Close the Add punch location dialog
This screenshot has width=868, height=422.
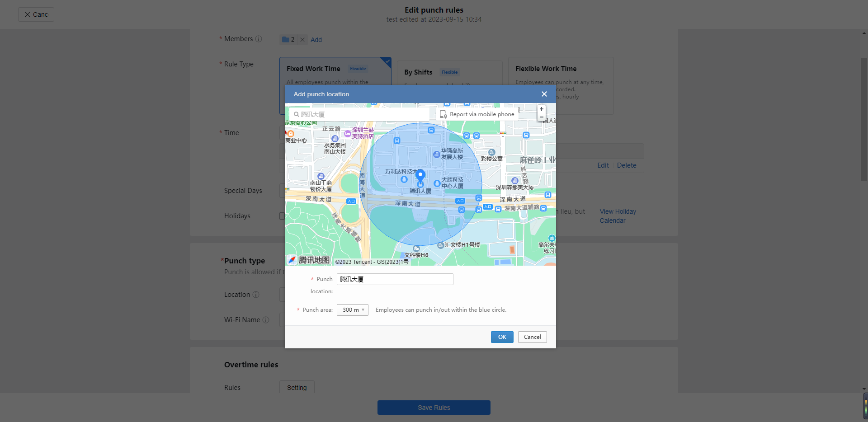544,94
